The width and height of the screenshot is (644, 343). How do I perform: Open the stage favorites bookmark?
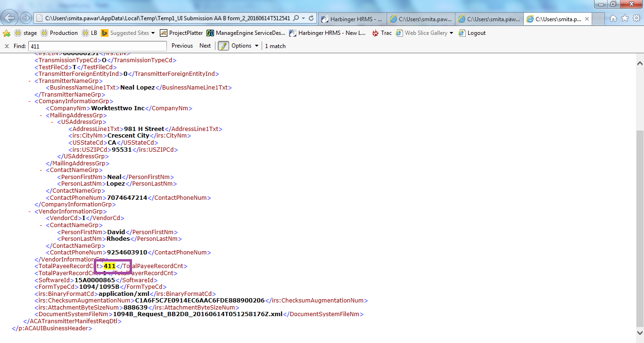pos(25,33)
